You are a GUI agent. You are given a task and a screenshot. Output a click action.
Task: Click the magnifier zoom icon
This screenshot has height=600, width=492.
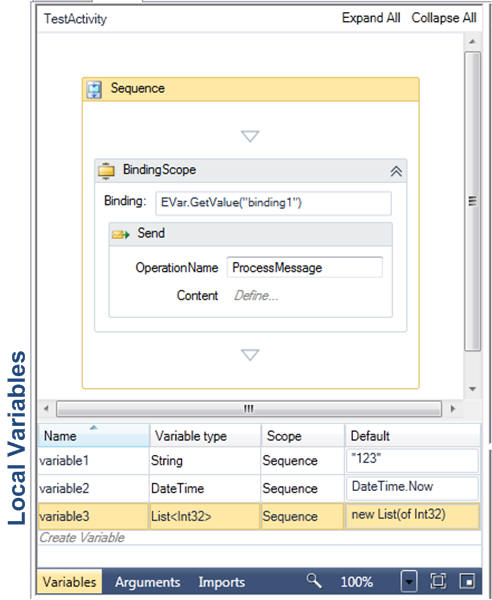click(x=314, y=580)
